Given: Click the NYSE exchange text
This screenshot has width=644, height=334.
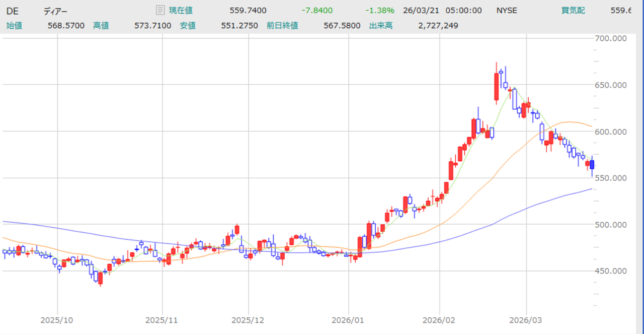Looking at the screenshot, I should pos(507,11).
